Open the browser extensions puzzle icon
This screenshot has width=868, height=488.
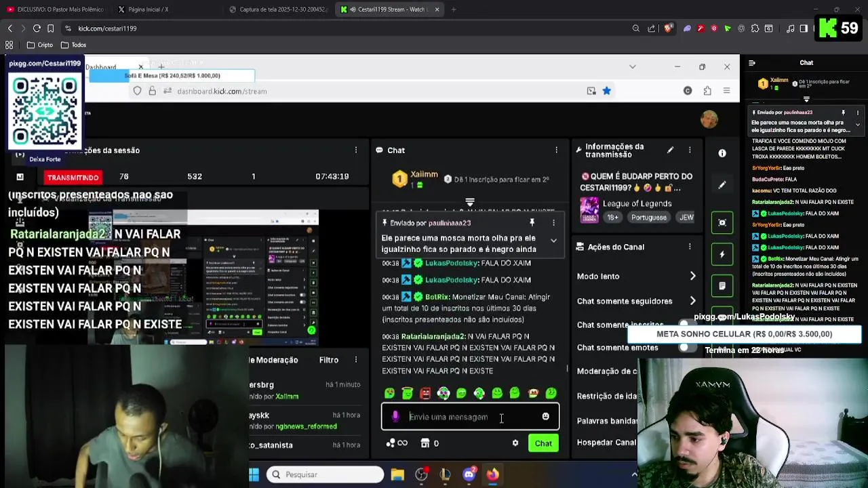point(754,28)
